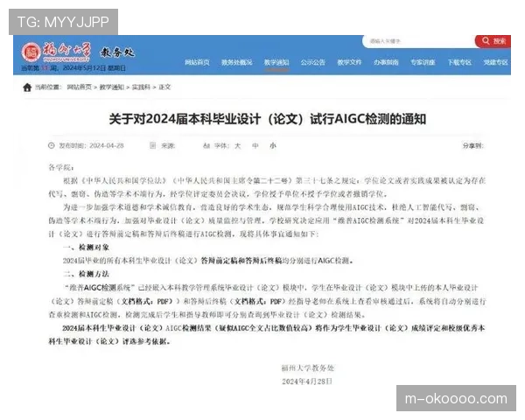Focus the keyword search input field
The width and height of the screenshot is (525, 420).
click(x=418, y=41)
